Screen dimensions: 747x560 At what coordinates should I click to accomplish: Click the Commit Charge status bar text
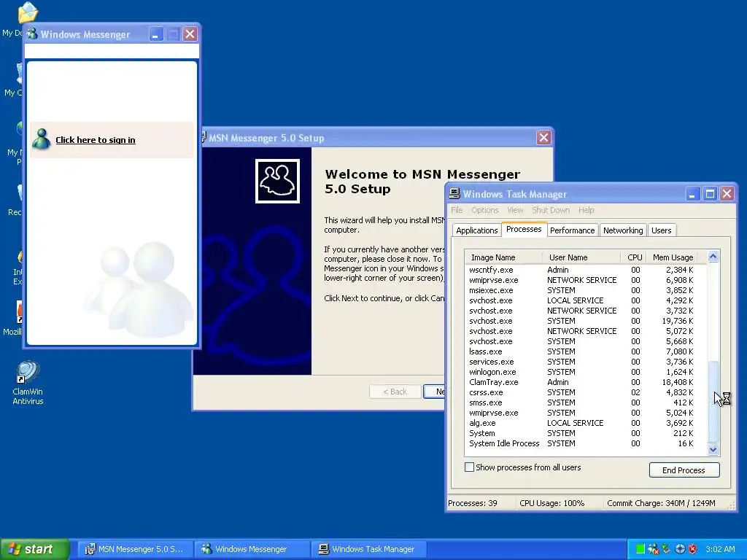pos(661,503)
